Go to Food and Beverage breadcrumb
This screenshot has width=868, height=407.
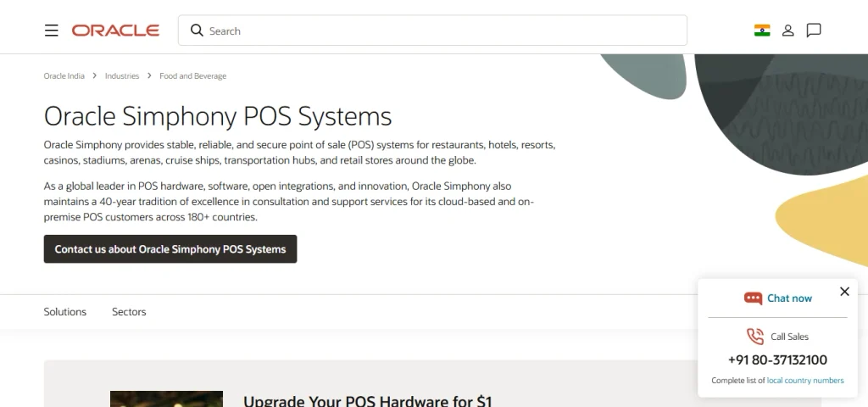[x=192, y=75]
